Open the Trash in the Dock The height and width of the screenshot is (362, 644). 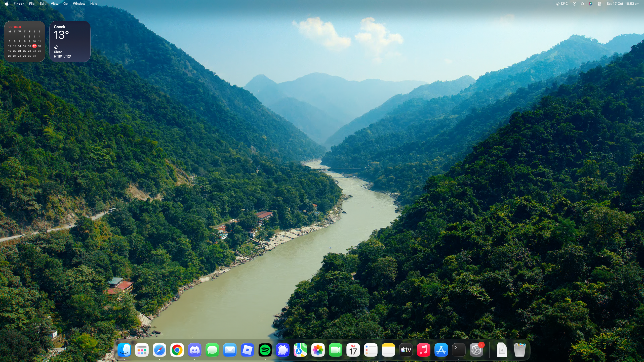click(x=519, y=350)
